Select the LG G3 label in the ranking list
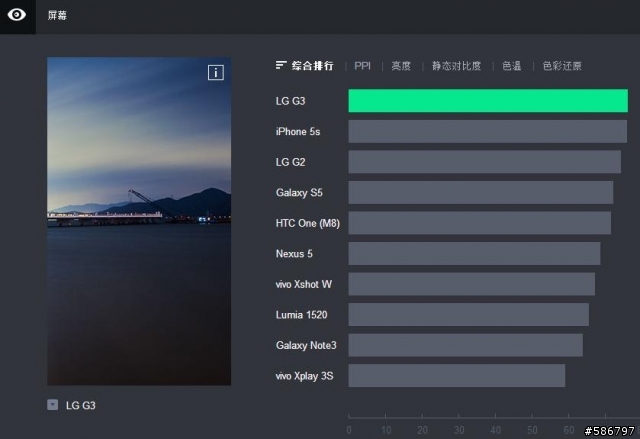The width and height of the screenshot is (640, 439). coord(290,101)
